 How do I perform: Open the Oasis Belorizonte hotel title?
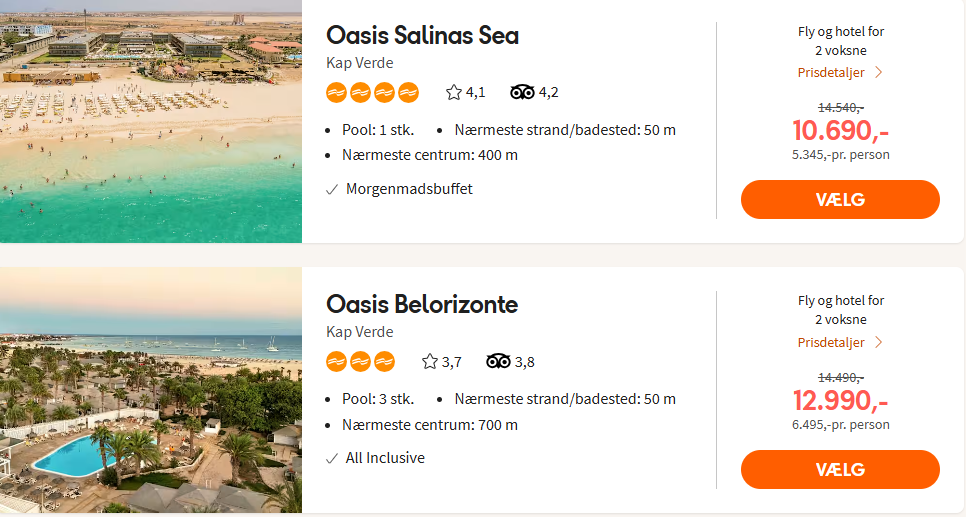(x=421, y=304)
